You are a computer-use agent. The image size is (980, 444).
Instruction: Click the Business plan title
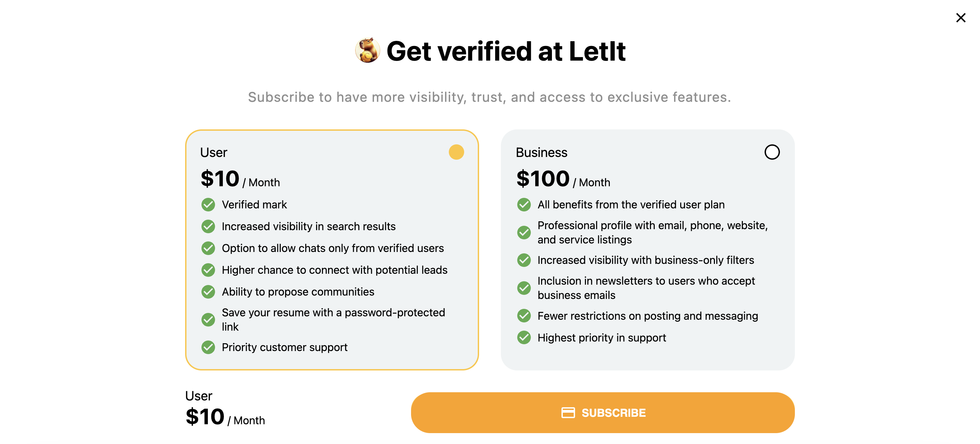pyautogui.click(x=541, y=152)
